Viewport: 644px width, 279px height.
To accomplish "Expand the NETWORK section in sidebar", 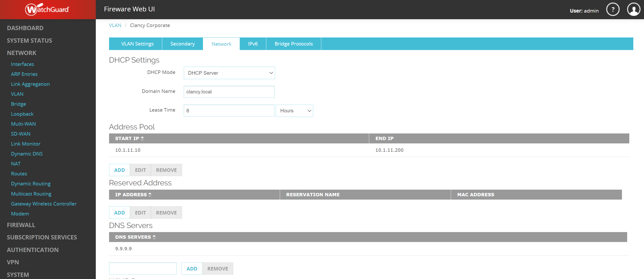I will pyautogui.click(x=22, y=53).
